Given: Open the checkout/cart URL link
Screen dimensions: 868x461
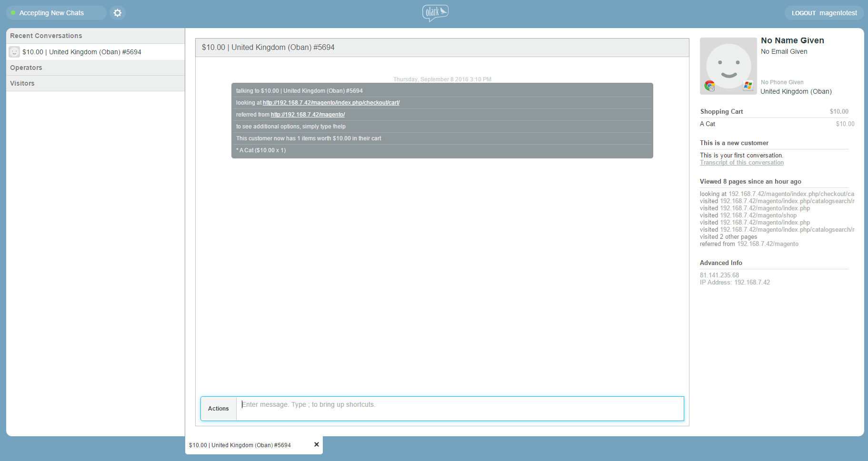Looking at the screenshot, I should tap(331, 103).
